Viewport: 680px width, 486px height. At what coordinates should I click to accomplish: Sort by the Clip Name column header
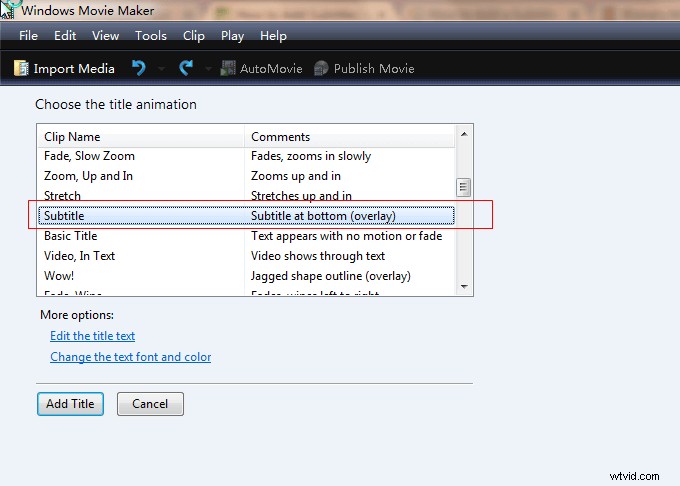tap(141, 137)
